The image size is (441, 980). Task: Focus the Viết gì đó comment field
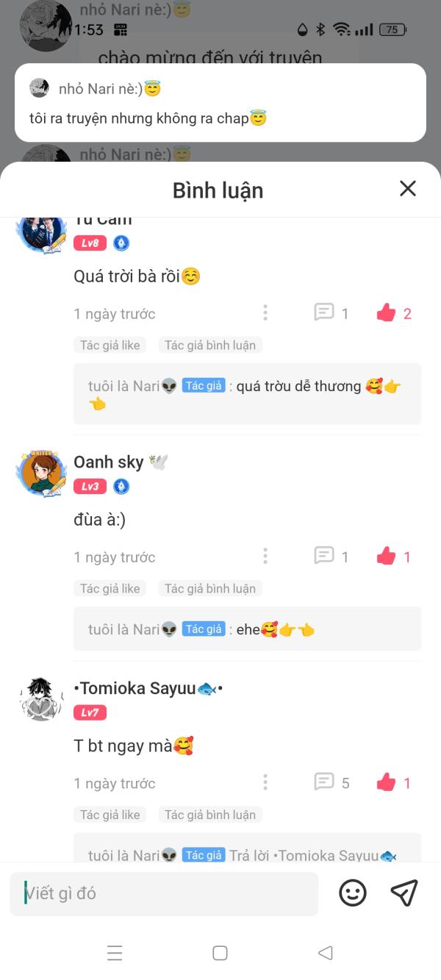[x=164, y=893]
